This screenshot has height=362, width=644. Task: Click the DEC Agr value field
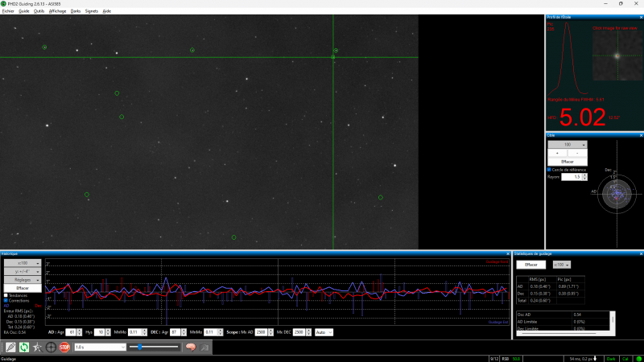(x=175, y=332)
